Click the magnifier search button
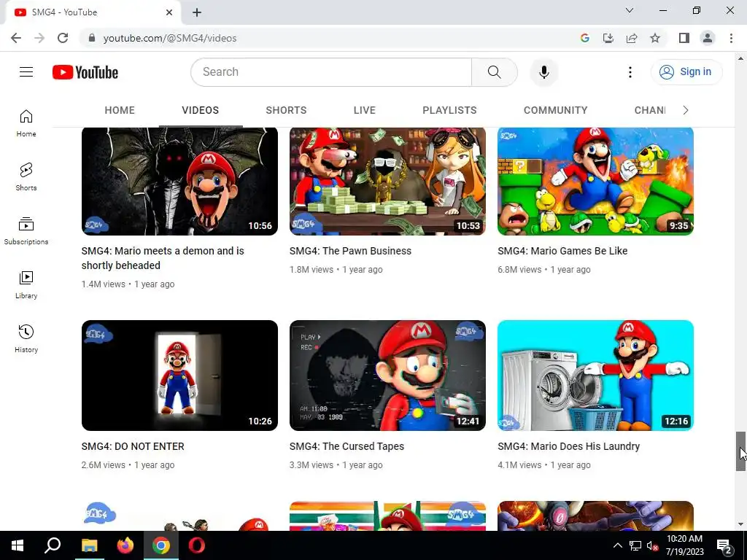Screen dimensions: 747x560 [494, 72]
